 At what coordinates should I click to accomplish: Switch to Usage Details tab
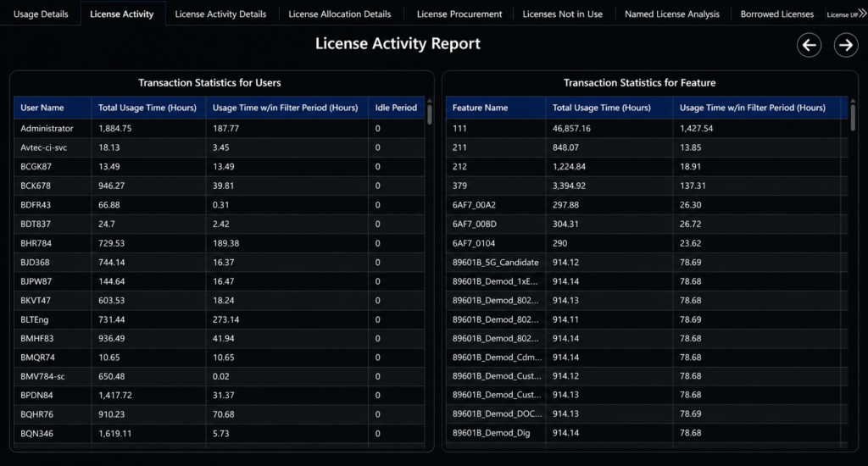tap(41, 14)
